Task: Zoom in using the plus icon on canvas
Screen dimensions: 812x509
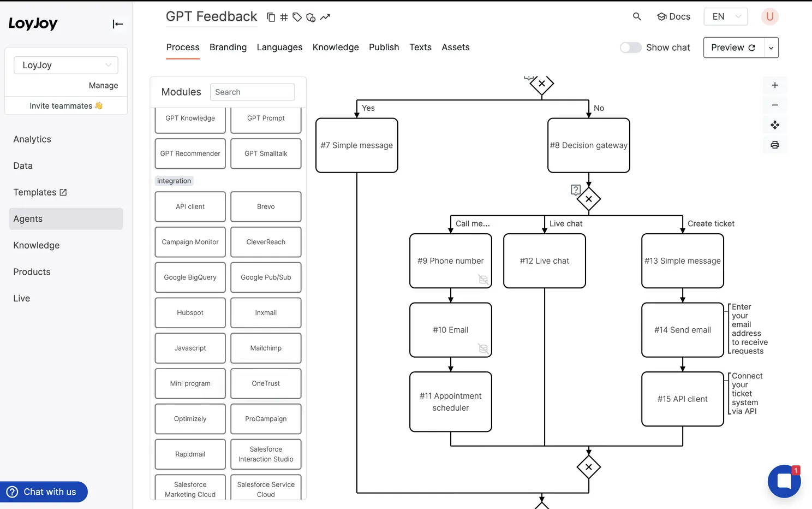Action: [x=775, y=85]
